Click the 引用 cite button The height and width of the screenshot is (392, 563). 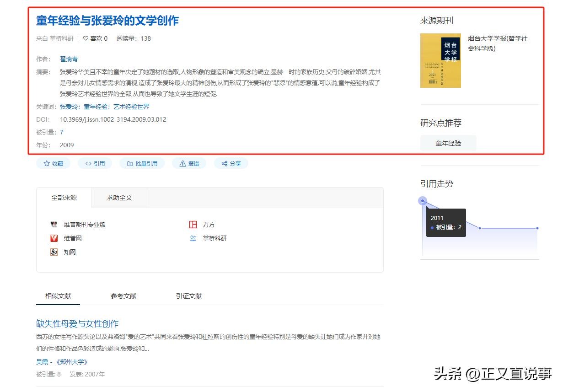coord(95,163)
